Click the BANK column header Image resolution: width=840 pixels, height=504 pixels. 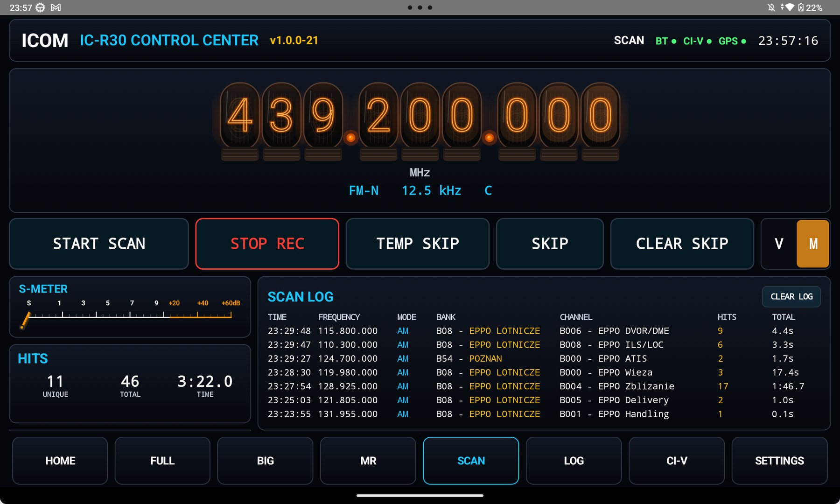(446, 317)
